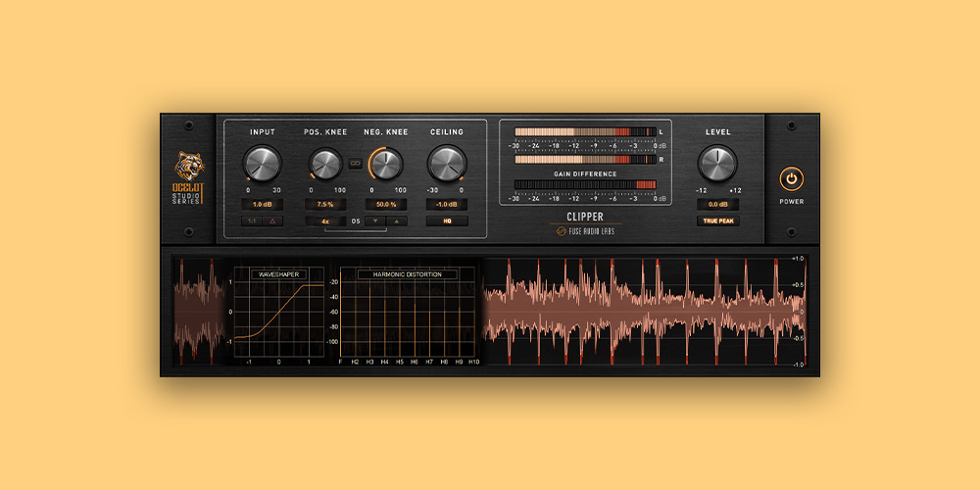
Task: Click the knee link chain icon
Action: click(355, 164)
